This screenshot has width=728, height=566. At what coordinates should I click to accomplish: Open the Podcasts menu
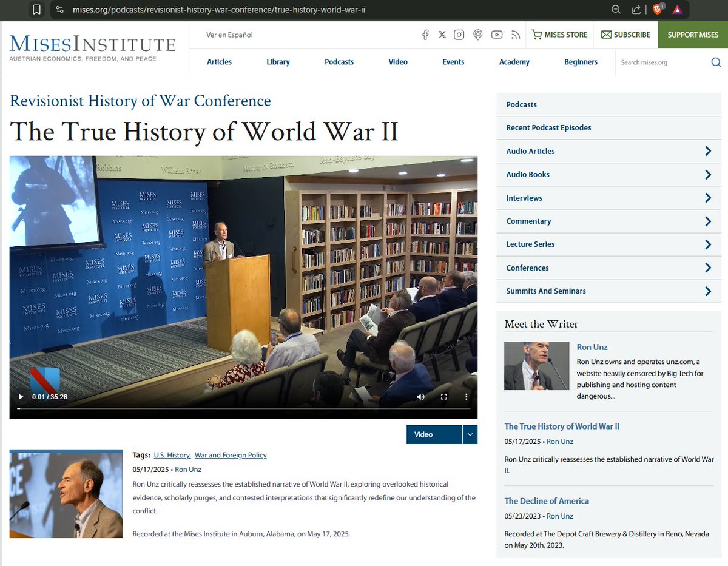coord(339,62)
